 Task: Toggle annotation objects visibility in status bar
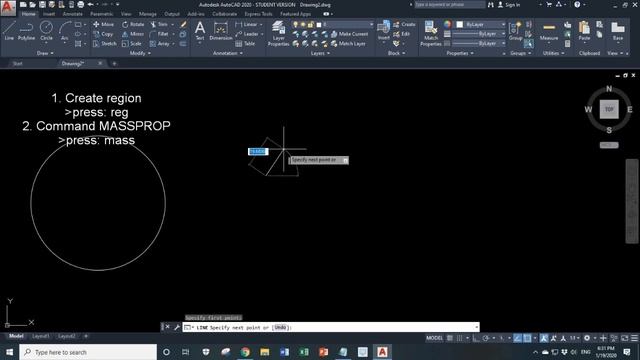click(x=544, y=338)
